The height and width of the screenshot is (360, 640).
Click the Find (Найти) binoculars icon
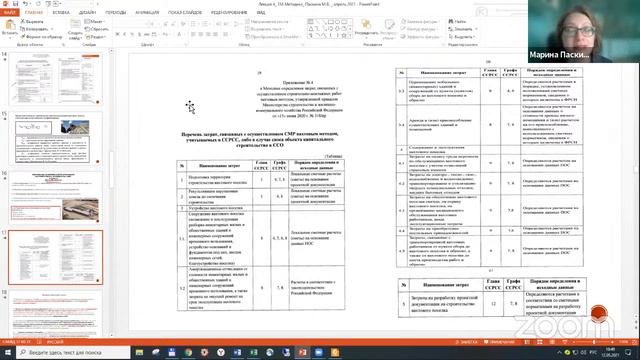[451, 21]
